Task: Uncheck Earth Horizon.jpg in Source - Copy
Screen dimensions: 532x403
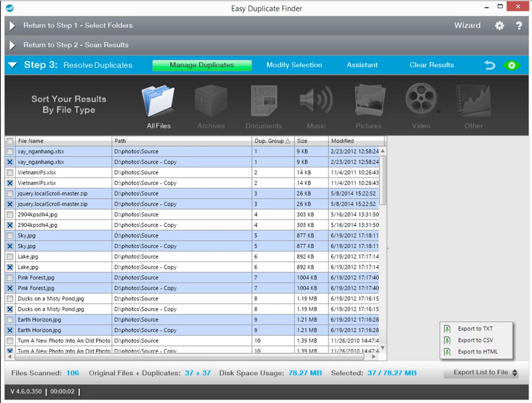Action: coord(10,331)
